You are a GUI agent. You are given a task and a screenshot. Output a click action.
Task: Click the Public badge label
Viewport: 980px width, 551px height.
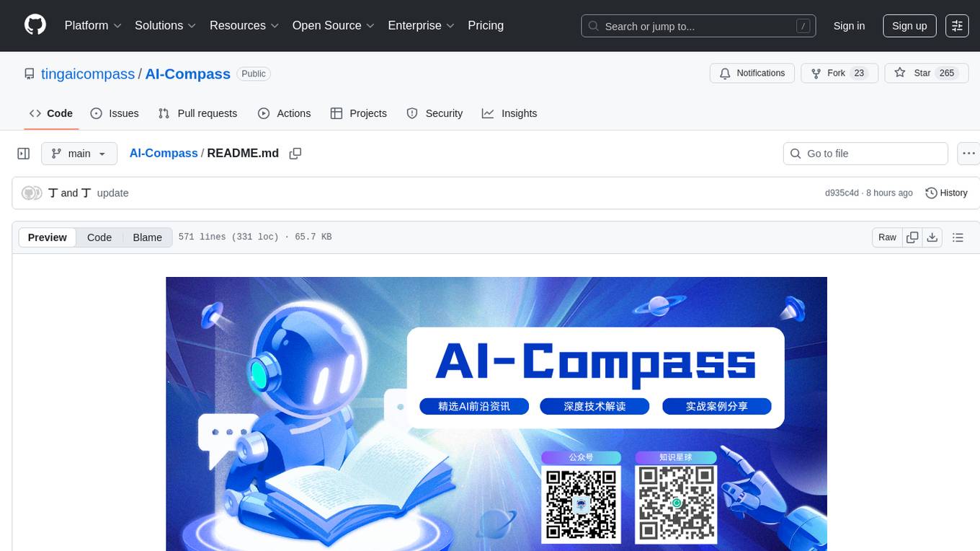[x=254, y=74]
